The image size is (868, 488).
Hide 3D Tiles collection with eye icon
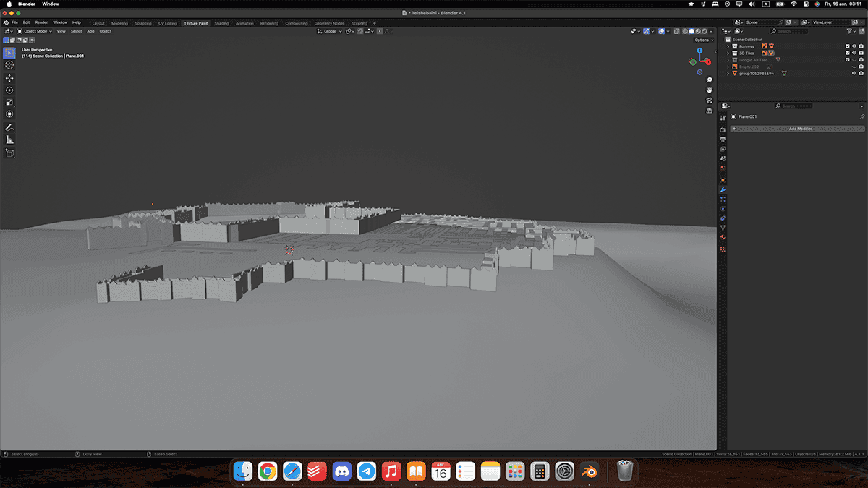(x=854, y=53)
